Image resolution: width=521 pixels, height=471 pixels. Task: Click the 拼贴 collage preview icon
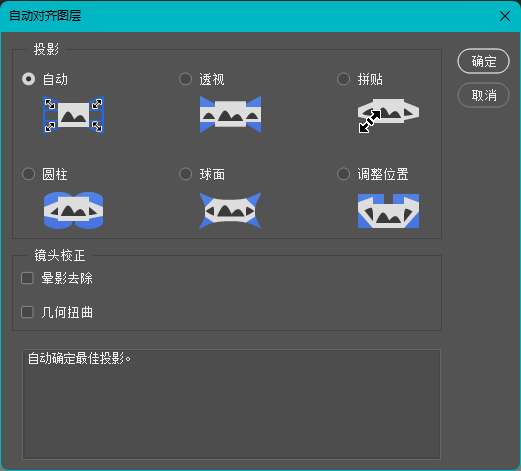point(388,115)
